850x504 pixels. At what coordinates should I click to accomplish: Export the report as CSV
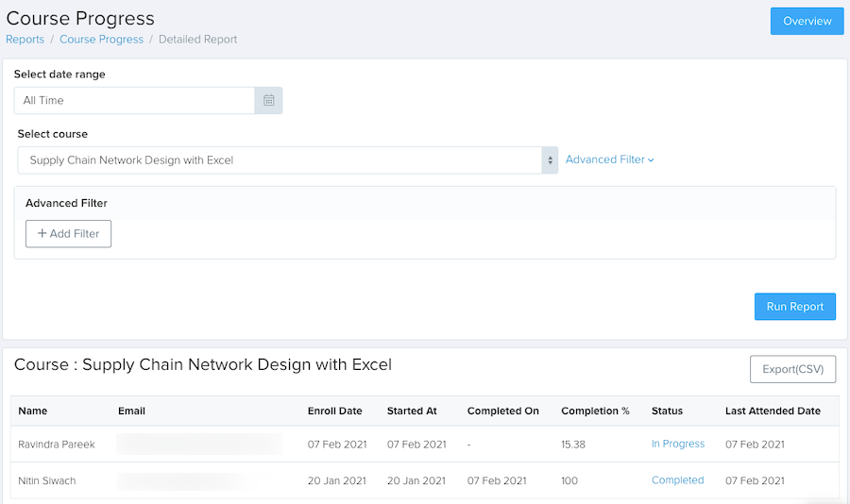(x=792, y=369)
